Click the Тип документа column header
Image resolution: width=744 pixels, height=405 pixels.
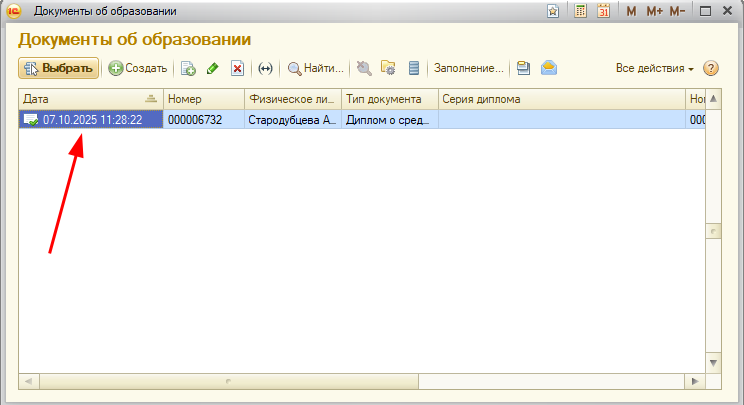(x=388, y=99)
